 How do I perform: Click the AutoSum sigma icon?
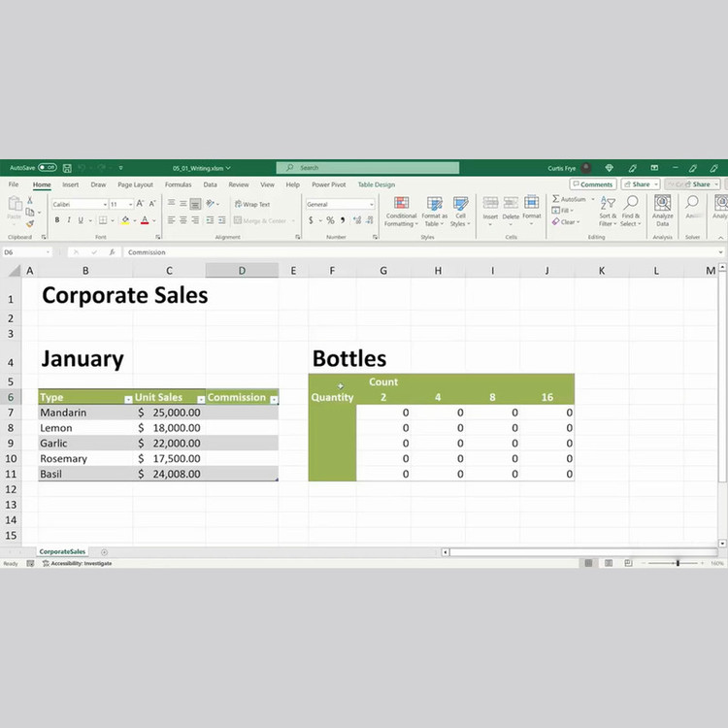pos(557,199)
